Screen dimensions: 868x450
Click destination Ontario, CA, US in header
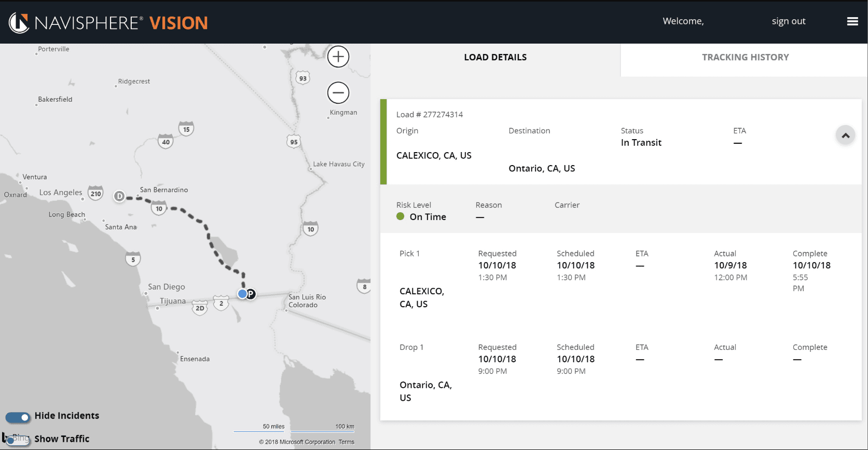tap(542, 168)
